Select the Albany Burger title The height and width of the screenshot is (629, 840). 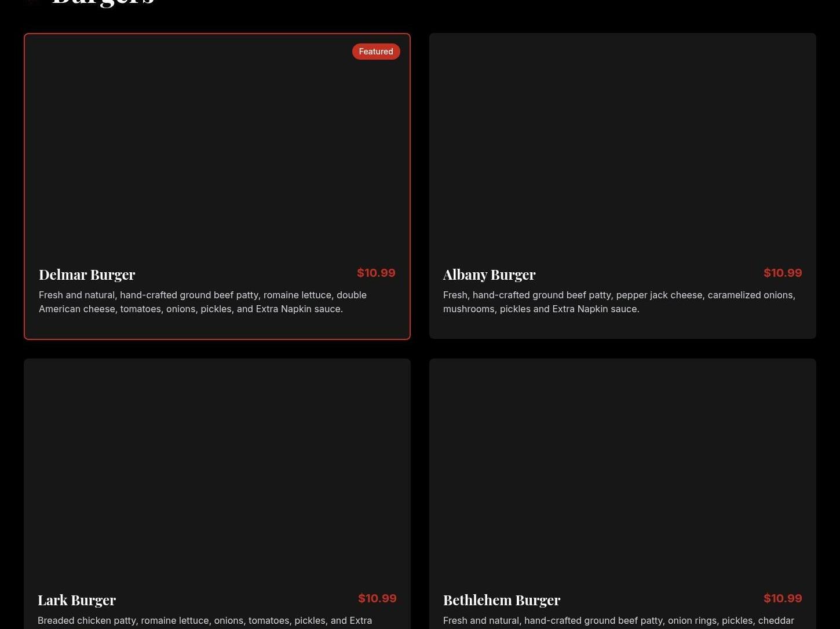coord(489,275)
